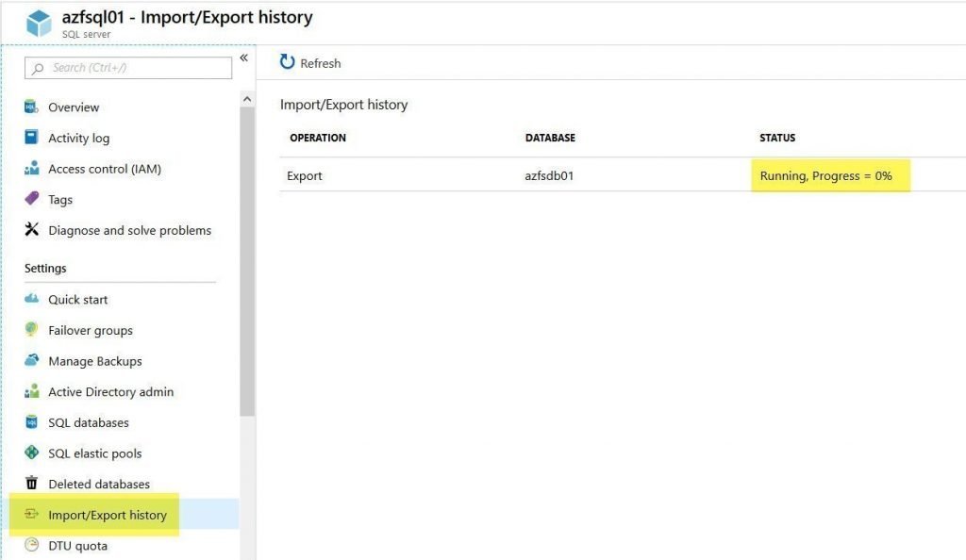Click the sidebar scroll up arrow
966x560 pixels.
[247, 99]
